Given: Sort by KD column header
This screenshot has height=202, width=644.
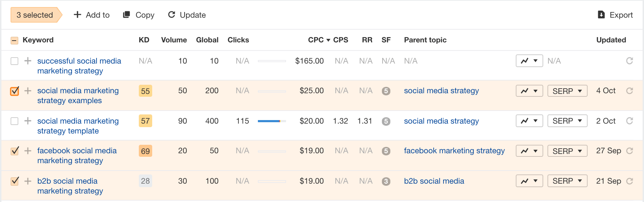Looking at the screenshot, I should (x=144, y=40).
